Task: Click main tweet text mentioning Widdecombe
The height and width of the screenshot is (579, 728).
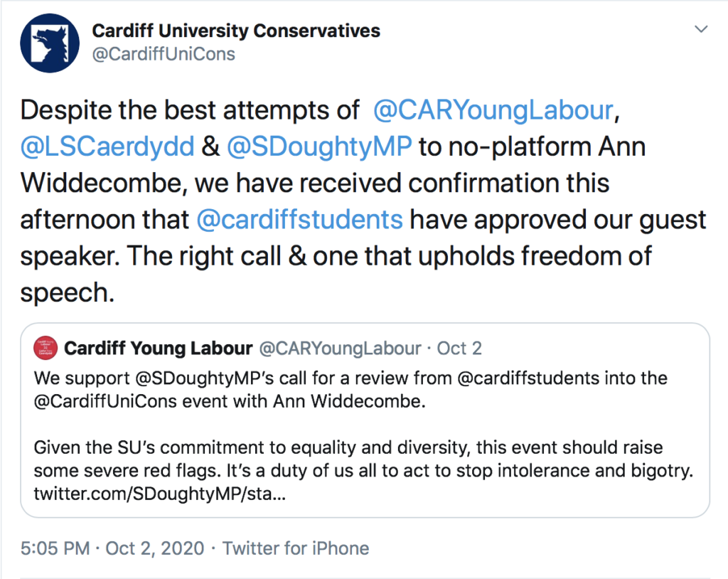Action: coord(365,201)
